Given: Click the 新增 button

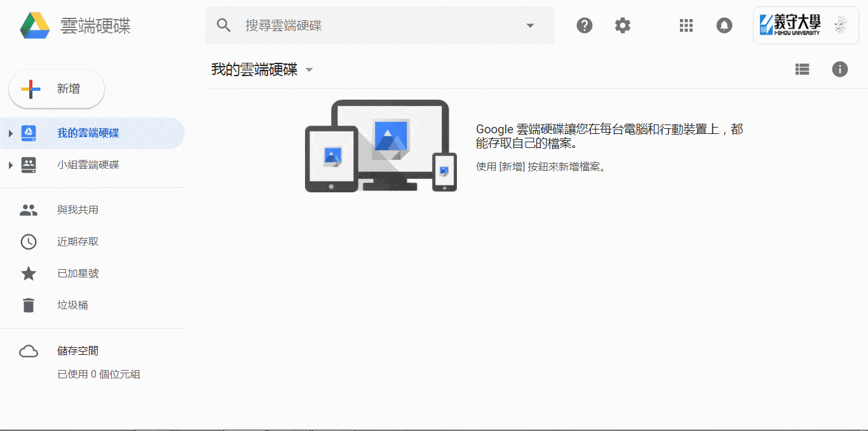Looking at the screenshot, I should click(57, 89).
